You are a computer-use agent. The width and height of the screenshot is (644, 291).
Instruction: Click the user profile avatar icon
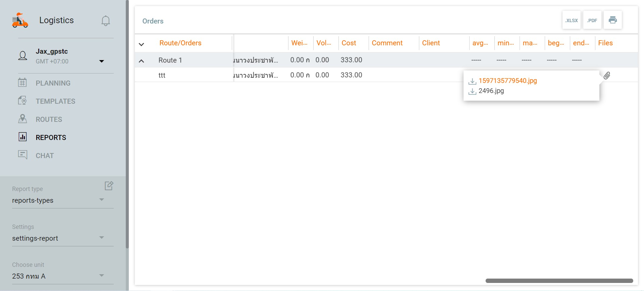click(23, 56)
